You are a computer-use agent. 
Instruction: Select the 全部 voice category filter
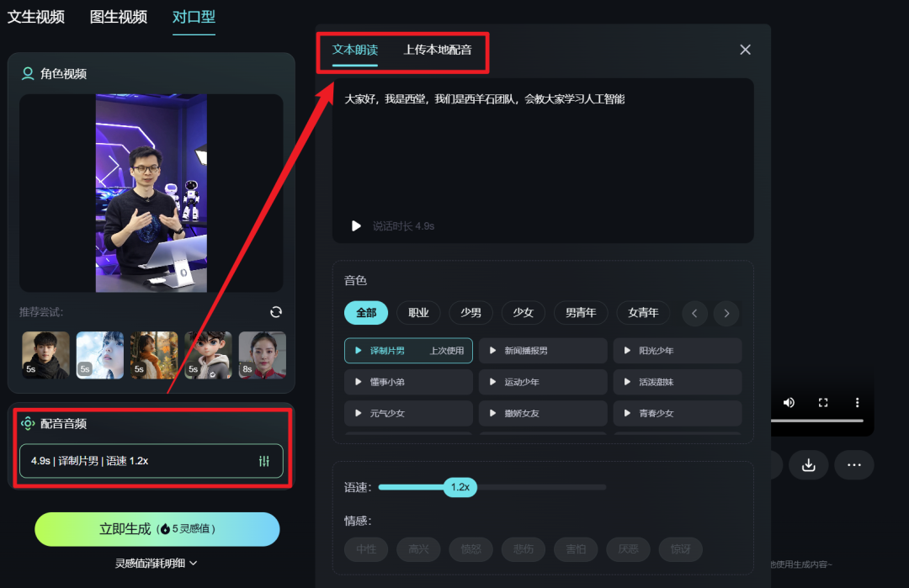(366, 313)
